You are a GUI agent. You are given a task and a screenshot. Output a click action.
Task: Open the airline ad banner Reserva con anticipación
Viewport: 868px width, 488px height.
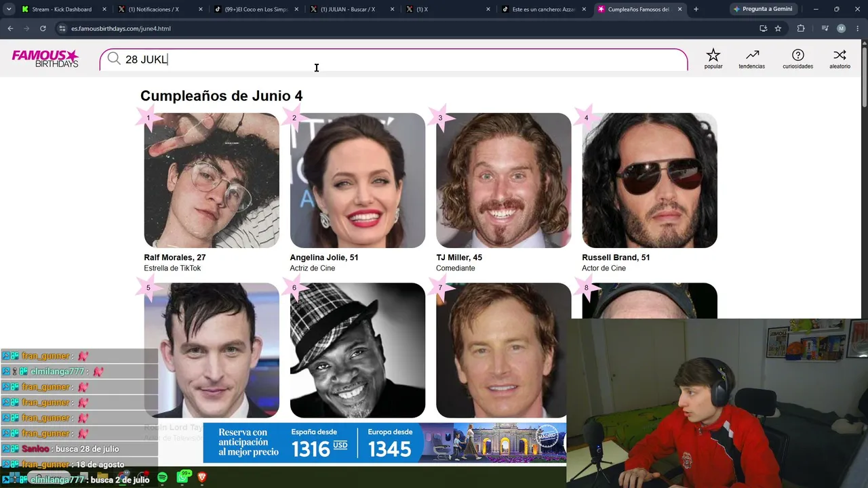(x=384, y=443)
